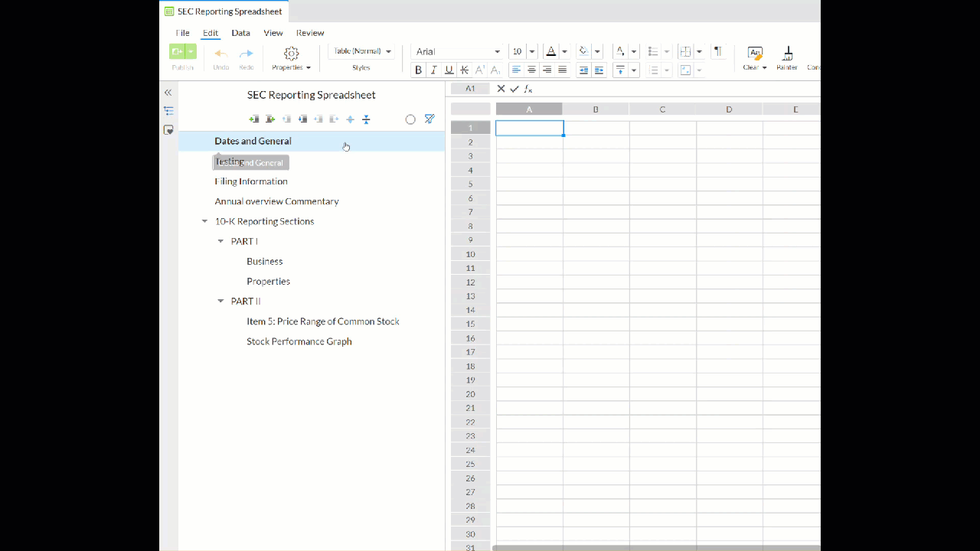Image resolution: width=980 pixels, height=551 pixels.
Task: Click the Format Painter icon
Action: [x=787, y=53]
